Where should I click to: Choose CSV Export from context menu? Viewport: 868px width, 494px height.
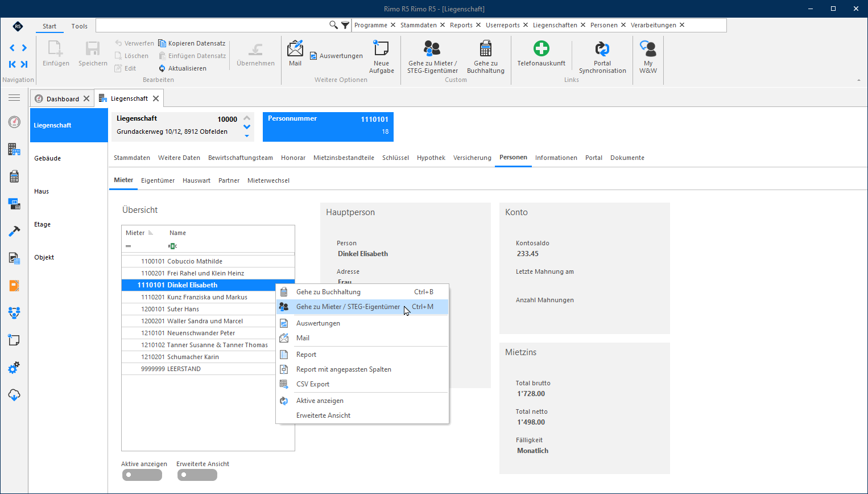pos(362,384)
